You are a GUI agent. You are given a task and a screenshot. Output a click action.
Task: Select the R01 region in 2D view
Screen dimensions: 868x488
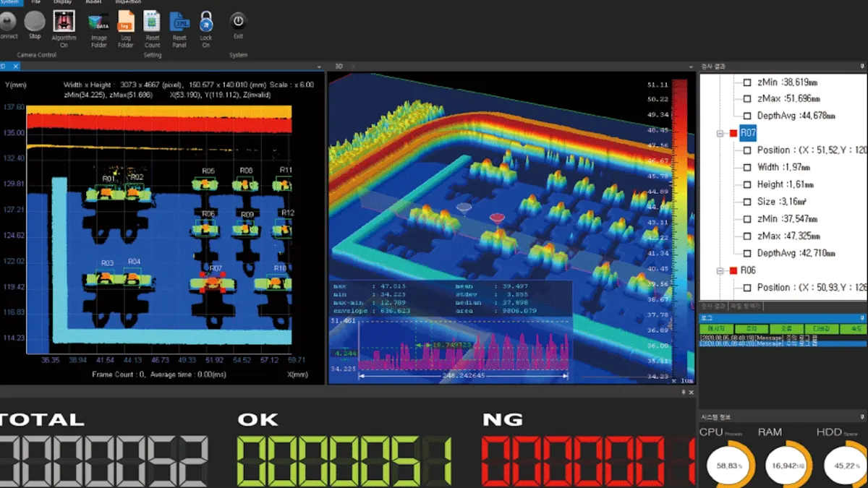click(107, 192)
